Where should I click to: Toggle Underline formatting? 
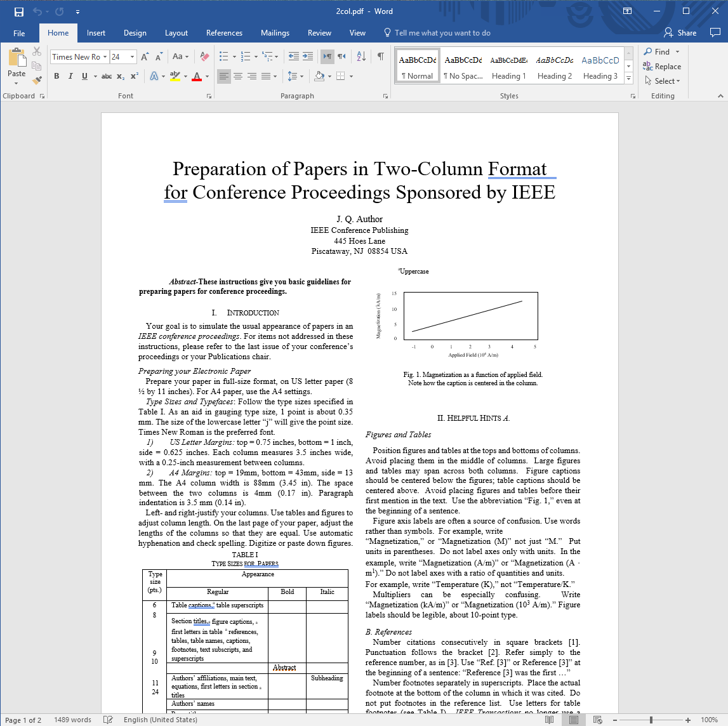[x=84, y=76]
